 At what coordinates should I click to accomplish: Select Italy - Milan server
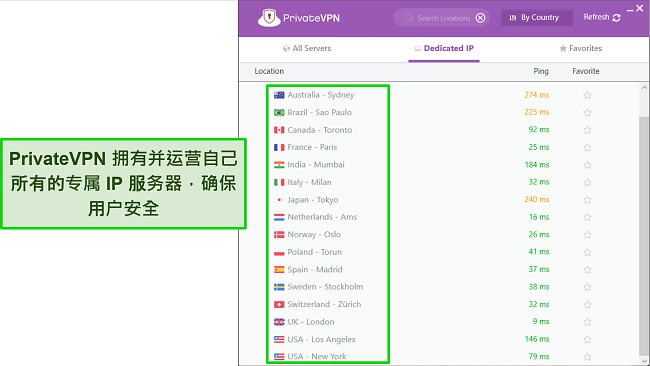[309, 182]
